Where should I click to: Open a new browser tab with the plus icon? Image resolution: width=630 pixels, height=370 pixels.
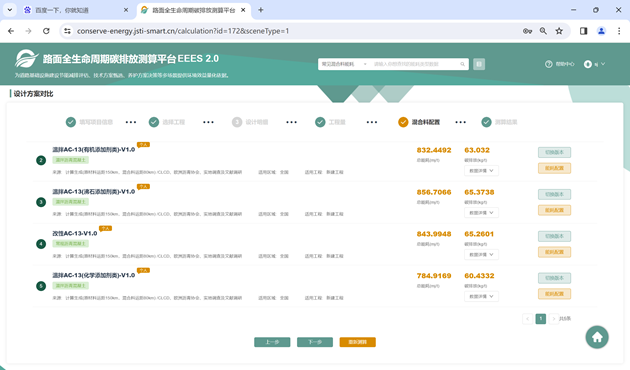pos(260,10)
